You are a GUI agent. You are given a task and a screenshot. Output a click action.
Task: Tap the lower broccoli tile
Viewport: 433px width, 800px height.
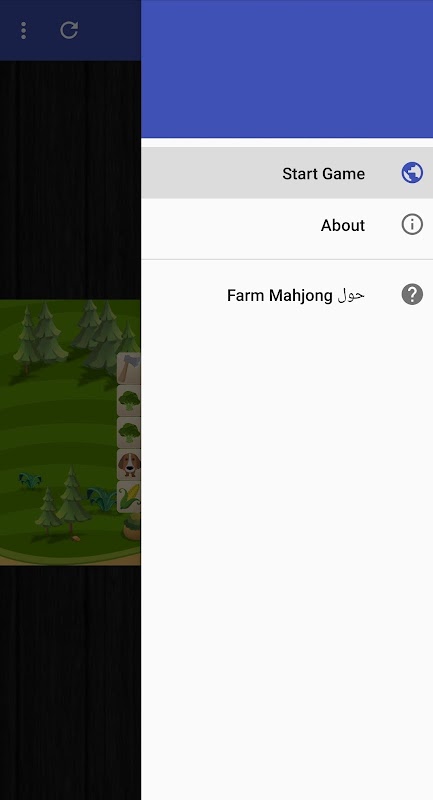(x=130, y=433)
